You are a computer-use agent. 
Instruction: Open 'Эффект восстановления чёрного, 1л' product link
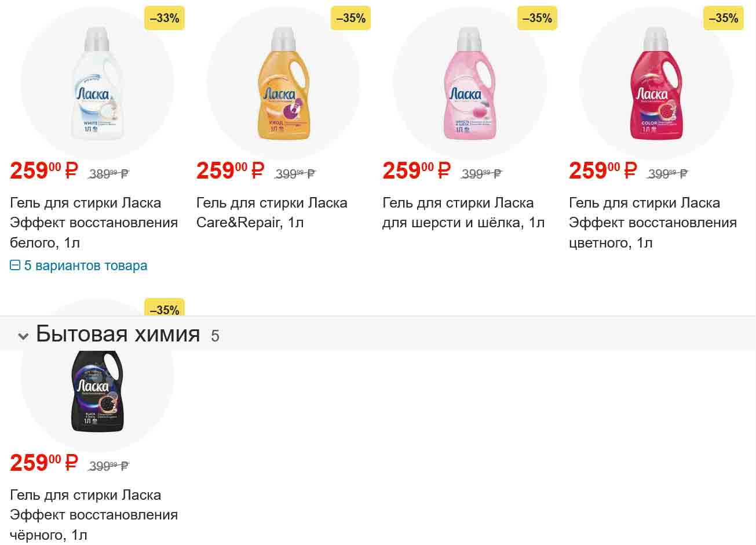[94, 515]
